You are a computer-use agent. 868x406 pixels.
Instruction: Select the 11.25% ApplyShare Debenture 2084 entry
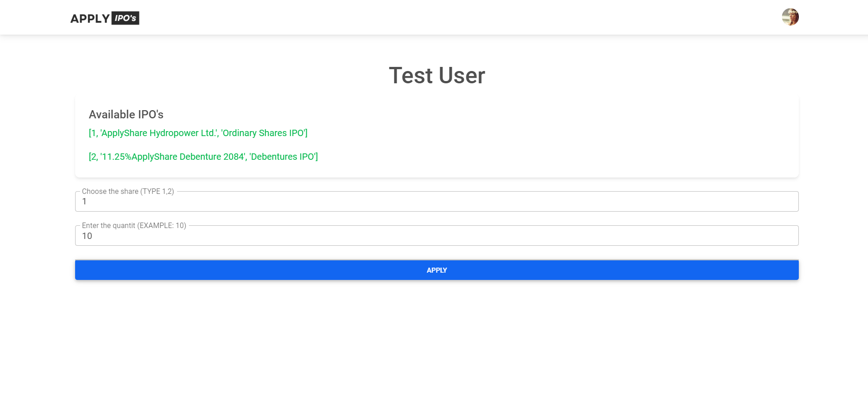pos(203,157)
